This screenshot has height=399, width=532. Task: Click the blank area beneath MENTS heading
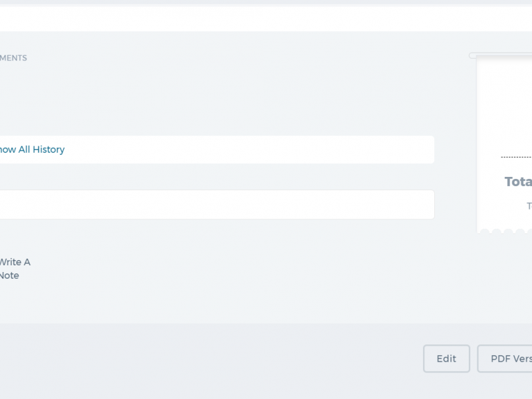coord(217,98)
